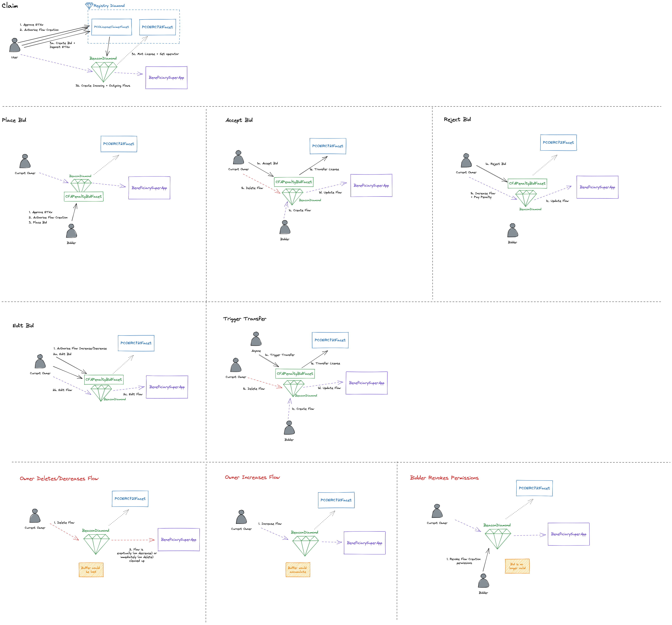The height and width of the screenshot is (625, 672).
Task: Click the 'Buffer would be lost' note
Action: (91, 570)
